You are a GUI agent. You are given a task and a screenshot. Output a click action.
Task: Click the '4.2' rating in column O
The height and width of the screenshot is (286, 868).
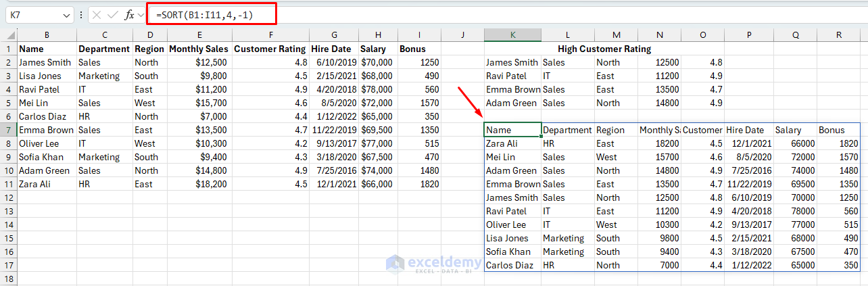702,224
